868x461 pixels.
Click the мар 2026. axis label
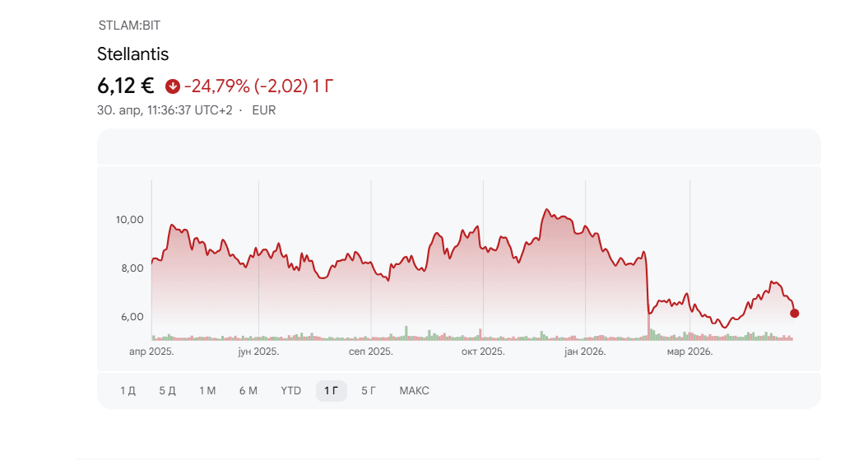click(689, 352)
